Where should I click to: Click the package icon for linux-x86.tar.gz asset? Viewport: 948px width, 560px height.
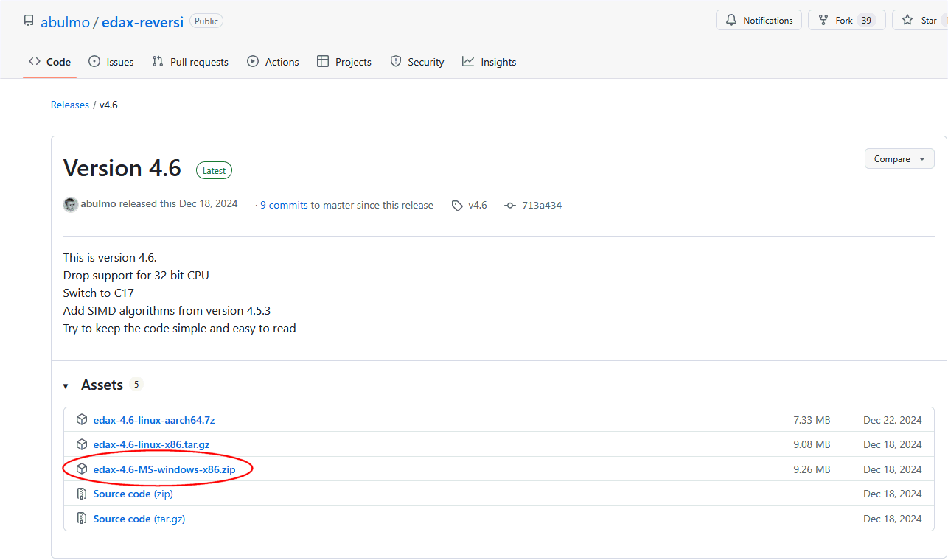(82, 444)
